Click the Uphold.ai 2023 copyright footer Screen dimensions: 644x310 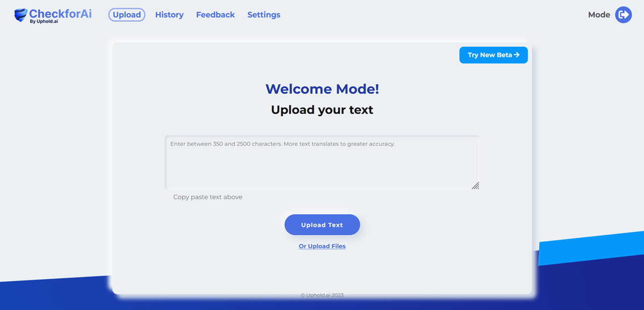(322, 295)
